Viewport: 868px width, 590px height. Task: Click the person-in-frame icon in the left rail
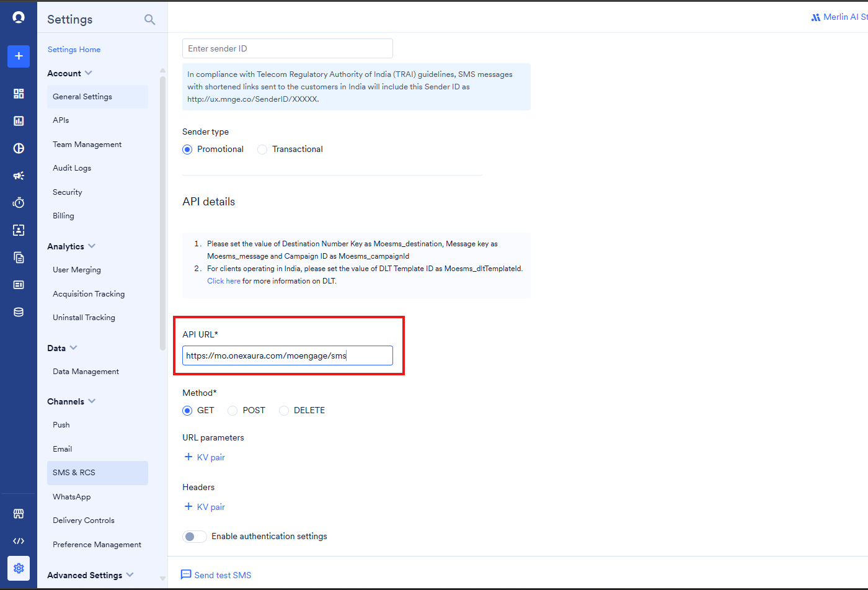tap(19, 230)
